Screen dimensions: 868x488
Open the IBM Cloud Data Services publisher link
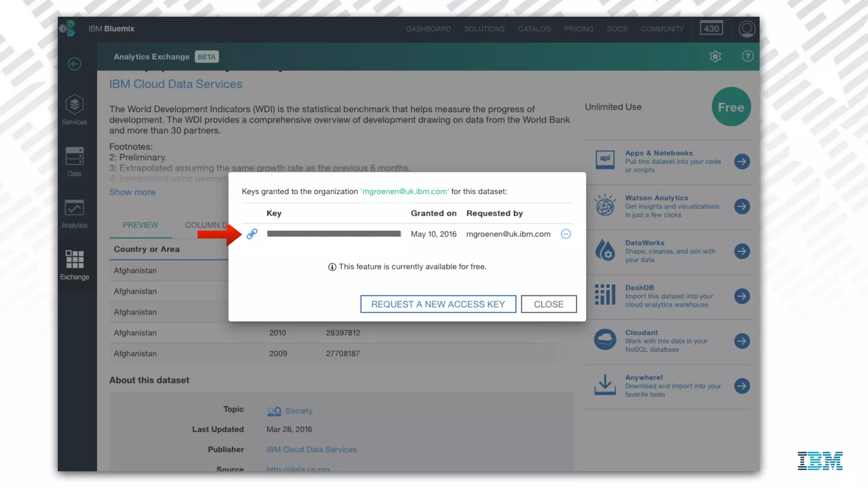[x=312, y=449]
